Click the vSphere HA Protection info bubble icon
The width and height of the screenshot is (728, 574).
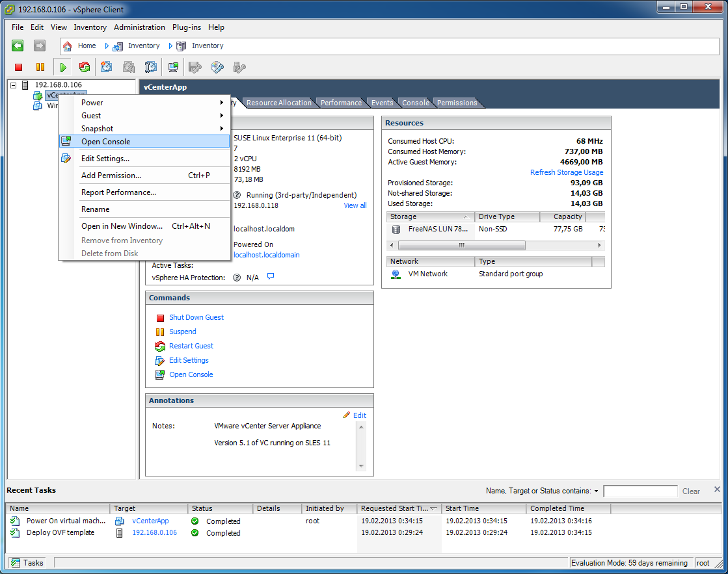click(x=271, y=276)
